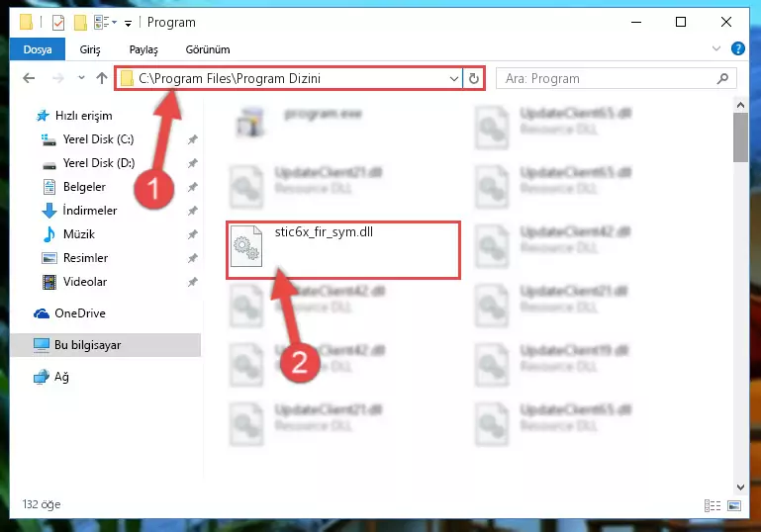The width and height of the screenshot is (761, 532).
Task: Switch to the Paylaş ribbon tab
Action: pos(143,49)
